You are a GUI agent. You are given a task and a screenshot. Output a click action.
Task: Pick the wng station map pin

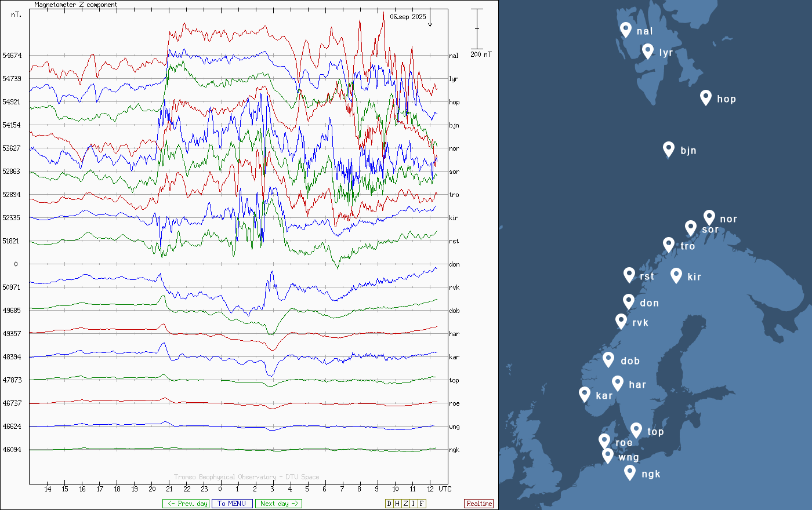pyautogui.click(x=608, y=456)
